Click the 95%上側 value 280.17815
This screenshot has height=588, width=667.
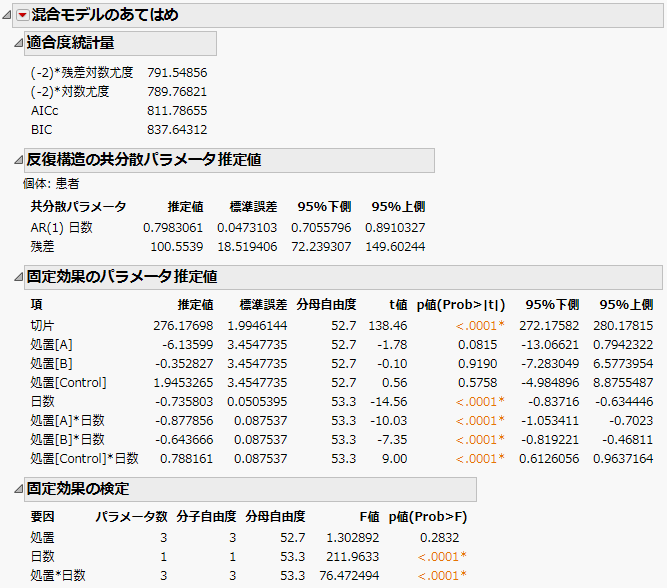(623, 325)
